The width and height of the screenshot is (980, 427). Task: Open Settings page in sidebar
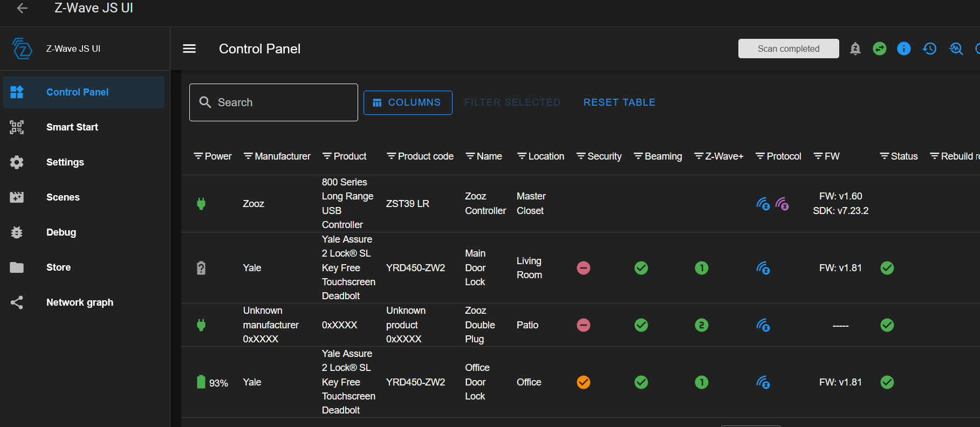click(x=65, y=162)
